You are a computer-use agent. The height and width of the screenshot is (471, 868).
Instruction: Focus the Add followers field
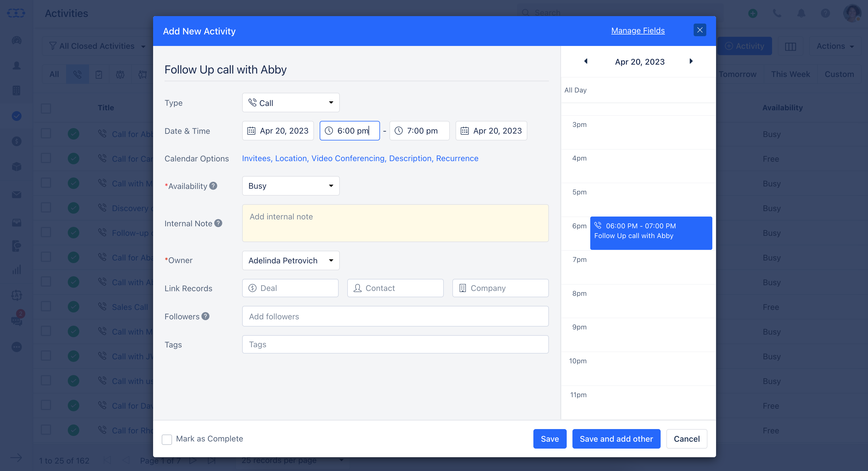(x=395, y=316)
